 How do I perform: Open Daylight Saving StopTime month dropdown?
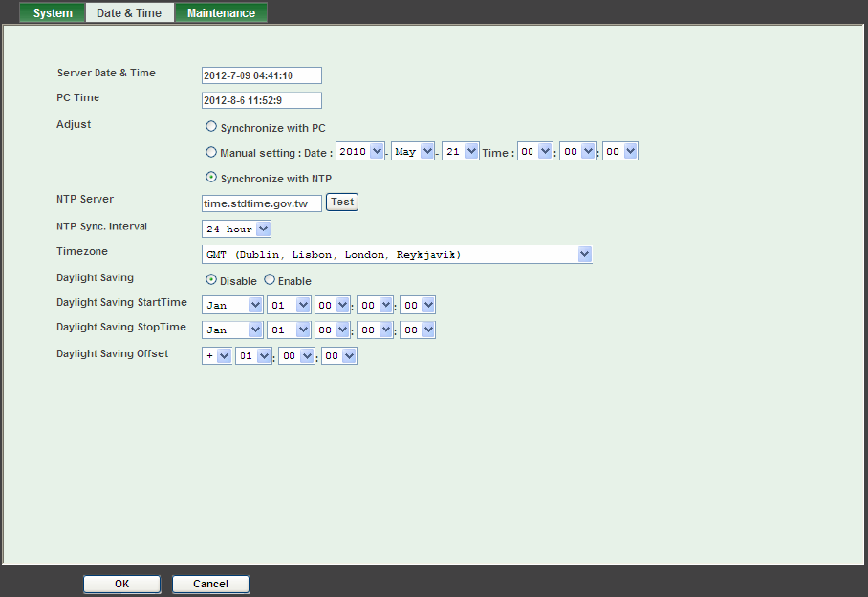point(232,330)
